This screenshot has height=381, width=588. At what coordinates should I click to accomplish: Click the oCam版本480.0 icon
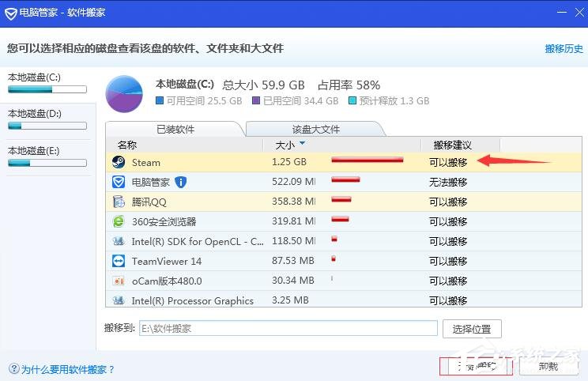[x=119, y=281]
